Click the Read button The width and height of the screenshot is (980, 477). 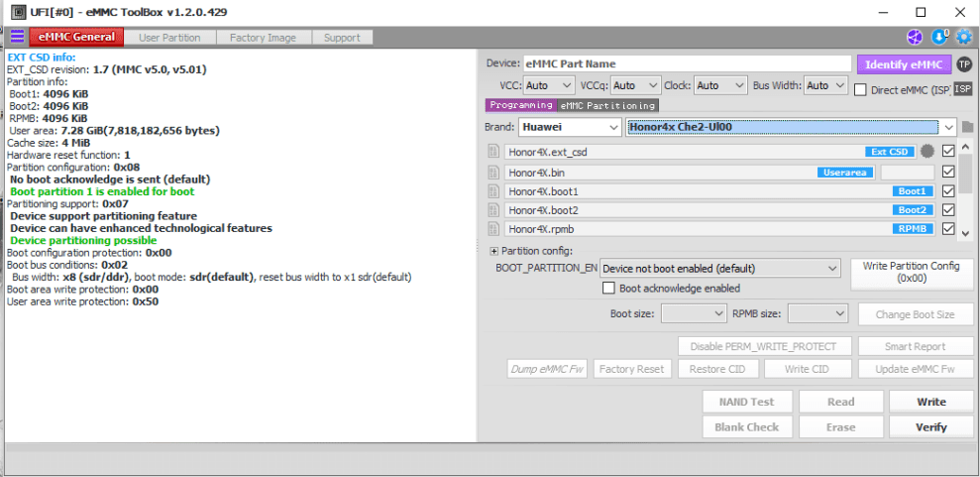(840, 402)
